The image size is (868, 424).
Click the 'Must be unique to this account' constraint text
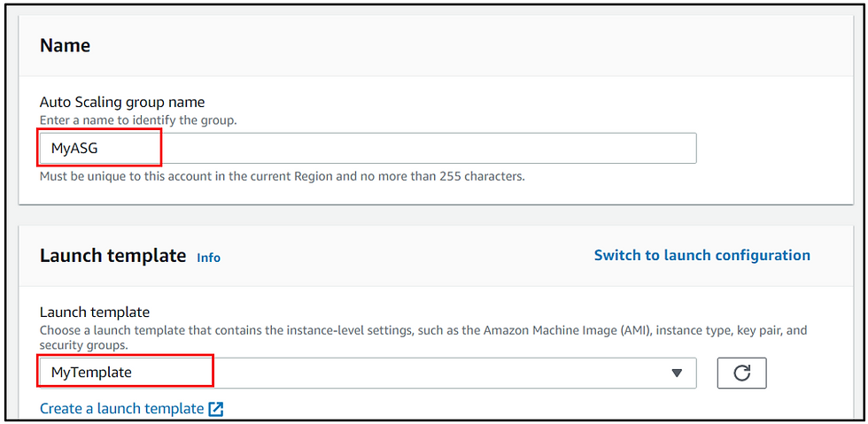[283, 178]
